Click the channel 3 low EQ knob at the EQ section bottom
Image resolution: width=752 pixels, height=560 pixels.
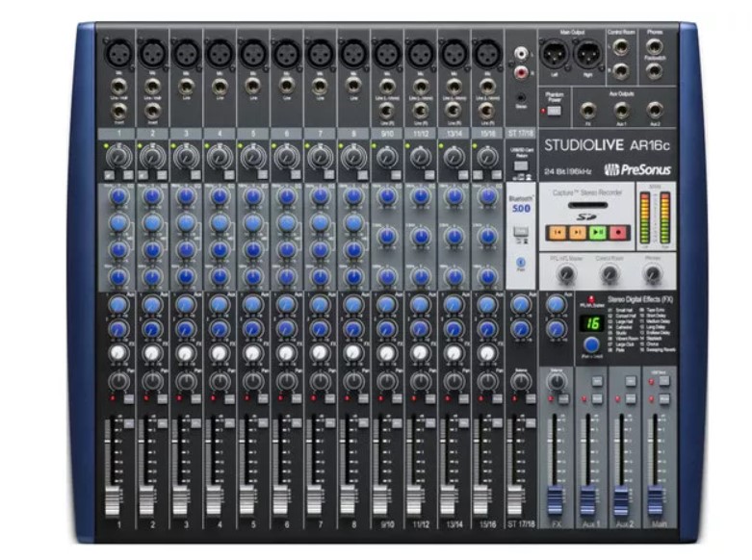point(186,277)
